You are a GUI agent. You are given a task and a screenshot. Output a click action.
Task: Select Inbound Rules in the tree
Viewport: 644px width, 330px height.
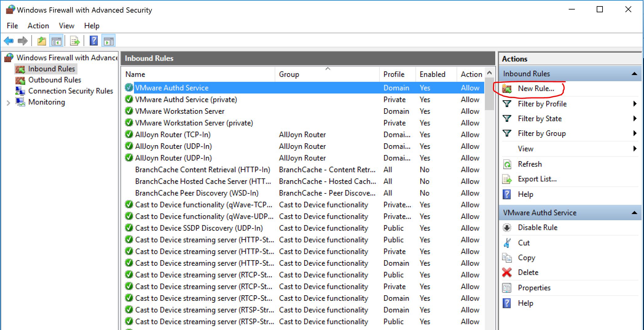pos(52,69)
